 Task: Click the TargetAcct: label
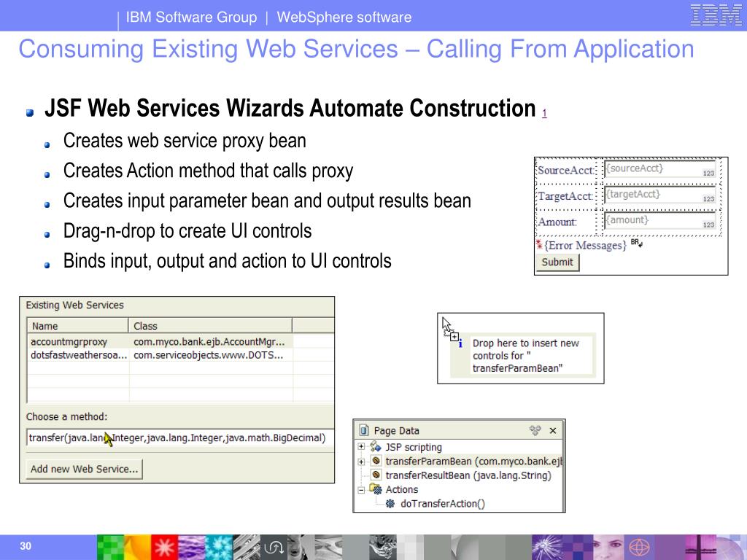565,195
